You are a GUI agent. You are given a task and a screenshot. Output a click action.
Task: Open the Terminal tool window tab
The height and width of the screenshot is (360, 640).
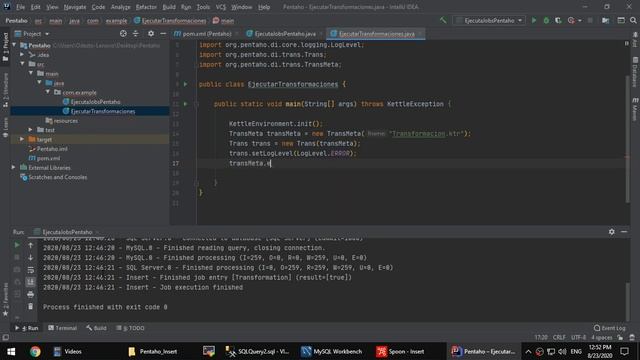point(62,328)
